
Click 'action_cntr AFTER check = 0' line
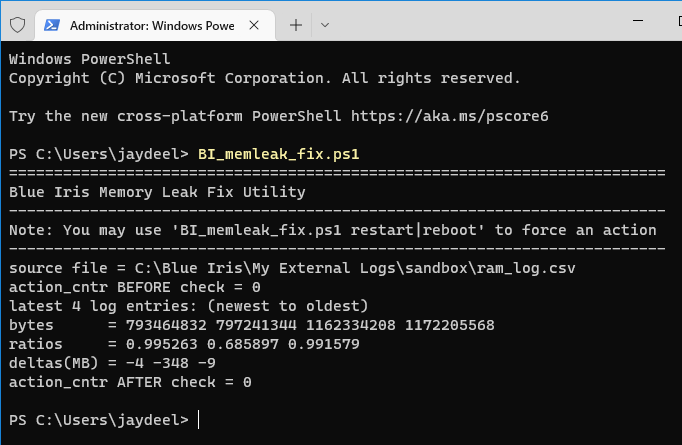[x=130, y=382]
